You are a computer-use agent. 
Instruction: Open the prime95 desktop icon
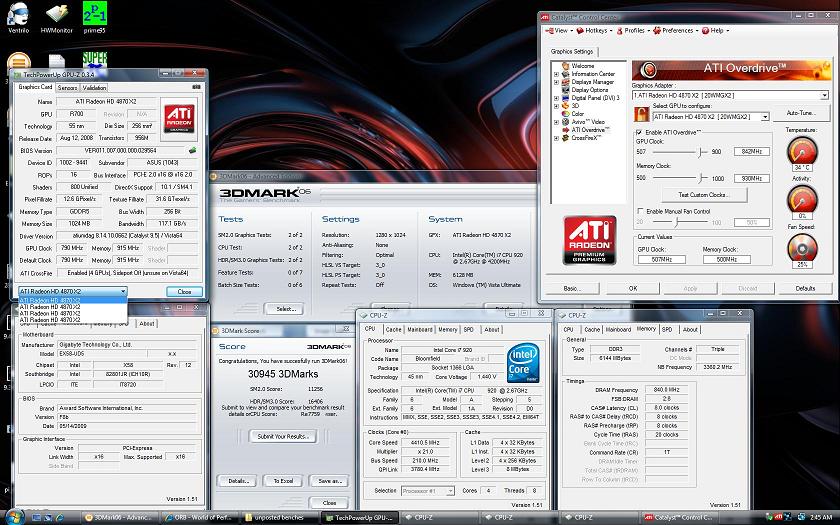point(94,17)
